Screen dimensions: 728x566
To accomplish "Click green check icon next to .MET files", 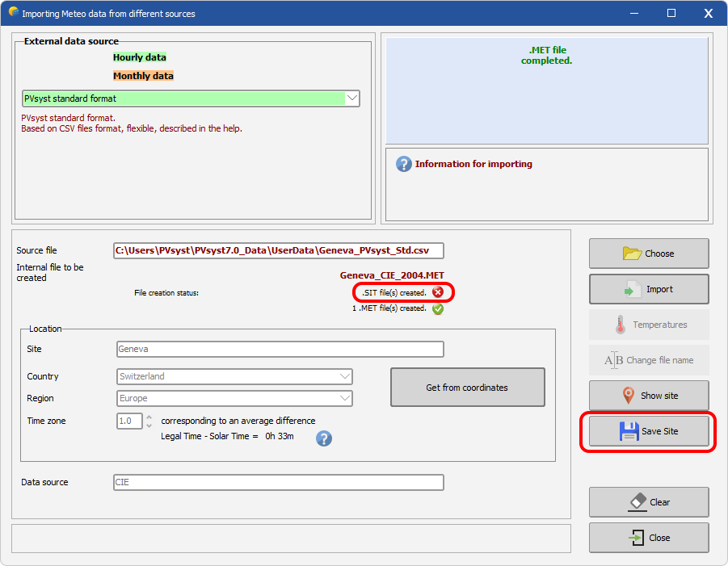I will coord(438,308).
